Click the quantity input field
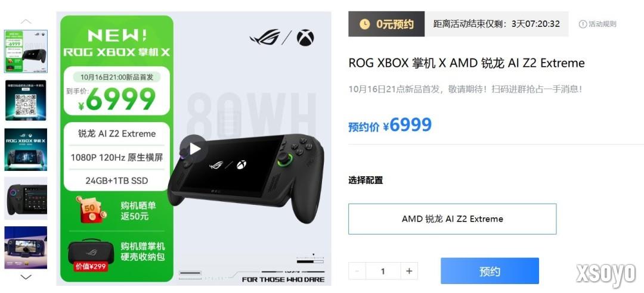Screen dimensions: 644x293 click(x=383, y=271)
